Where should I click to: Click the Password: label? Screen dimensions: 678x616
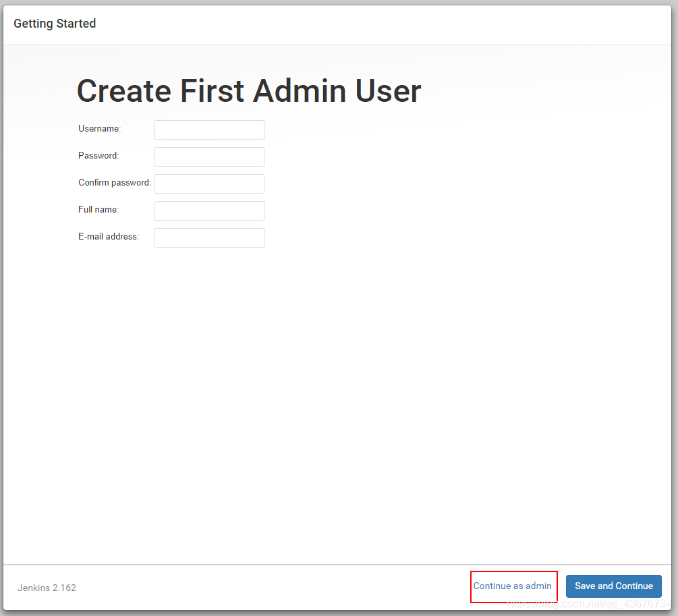[x=98, y=155]
